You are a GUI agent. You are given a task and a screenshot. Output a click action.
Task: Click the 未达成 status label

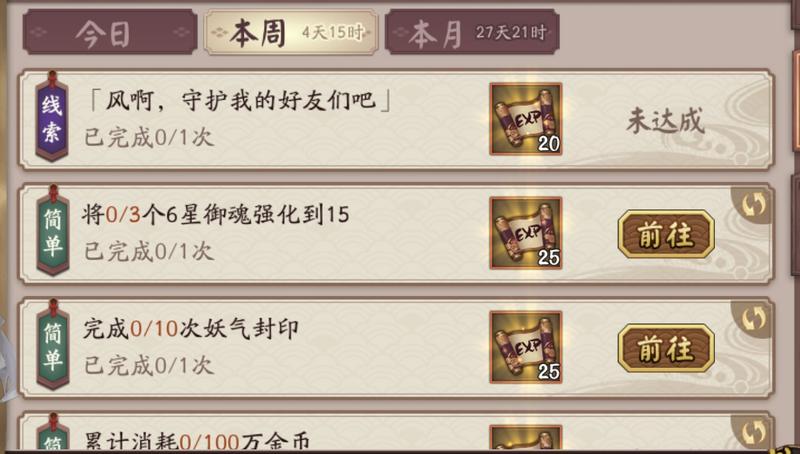665,121
